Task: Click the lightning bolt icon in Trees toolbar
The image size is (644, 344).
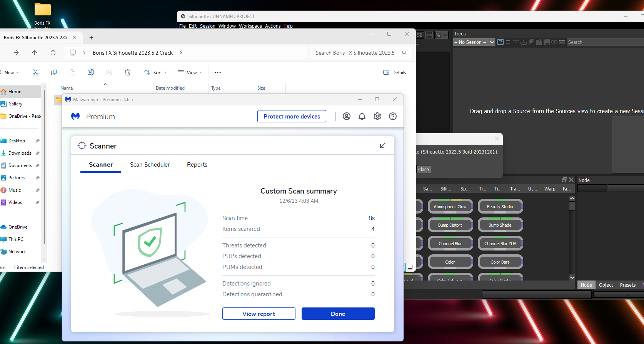Action: click(x=531, y=42)
